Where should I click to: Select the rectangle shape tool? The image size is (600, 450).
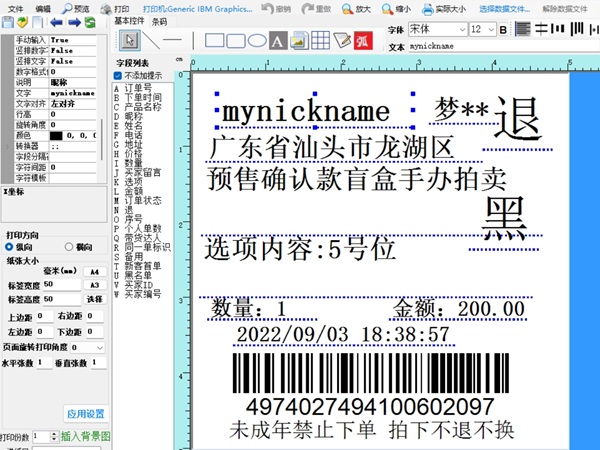pyautogui.click(x=214, y=40)
